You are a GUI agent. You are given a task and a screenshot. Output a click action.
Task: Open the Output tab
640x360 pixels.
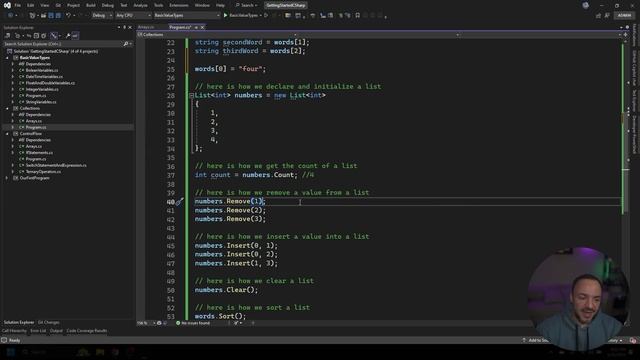pos(56,331)
